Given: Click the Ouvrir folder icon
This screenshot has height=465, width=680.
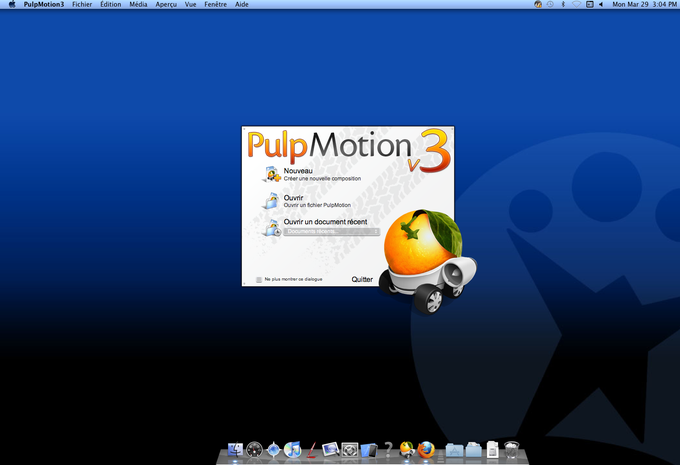Looking at the screenshot, I should point(272,201).
